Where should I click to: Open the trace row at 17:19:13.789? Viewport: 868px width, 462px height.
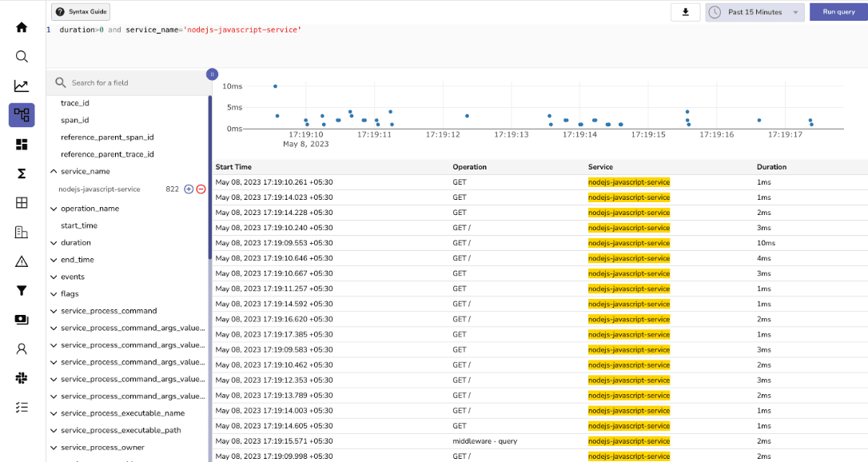coord(540,395)
